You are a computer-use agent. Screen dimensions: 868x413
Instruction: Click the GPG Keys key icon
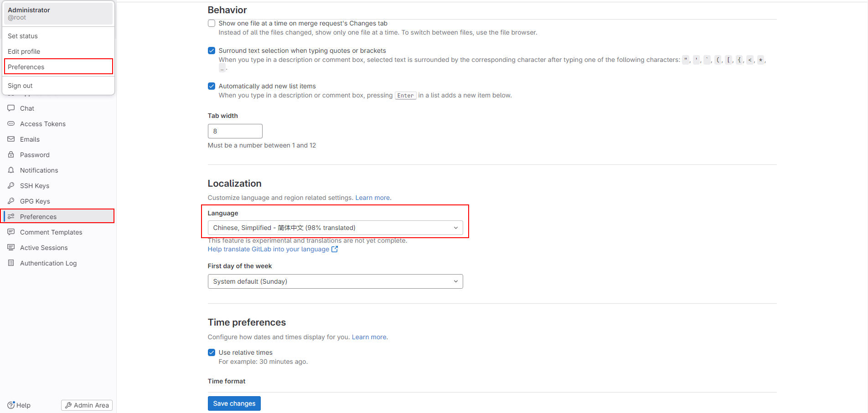pos(11,201)
